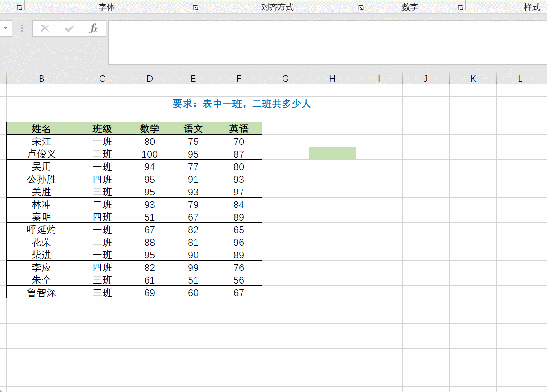The image size is (547, 392).
Task: Select 林冲's 语文 score 79
Action: (x=193, y=204)
